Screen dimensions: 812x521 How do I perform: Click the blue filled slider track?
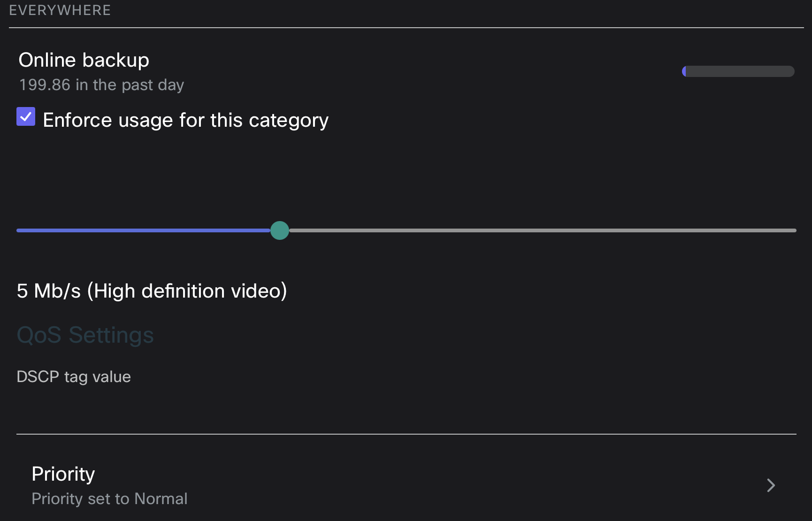(x=141, y=230)
